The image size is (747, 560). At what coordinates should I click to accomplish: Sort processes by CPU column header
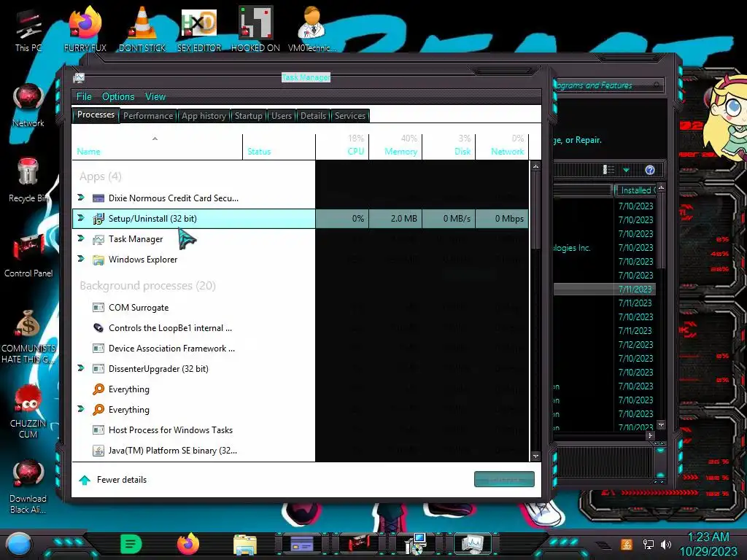click(342, 147)
